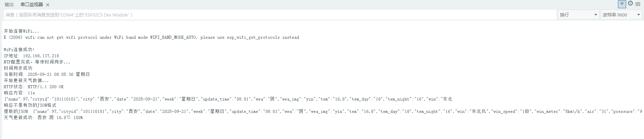Toggle timestamp clock icon
Image resolution: width=644 pixels, height=139 pixels.
(x=630, y=4)
